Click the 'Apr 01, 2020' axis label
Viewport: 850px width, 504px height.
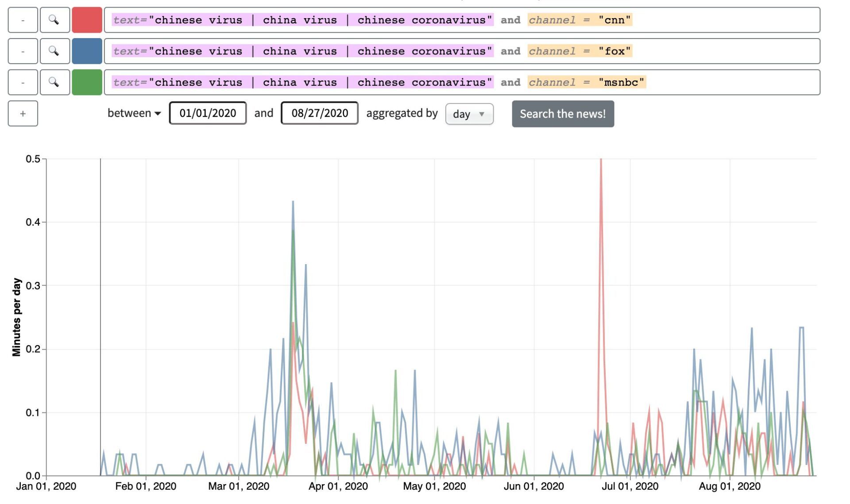pos(338,486)
